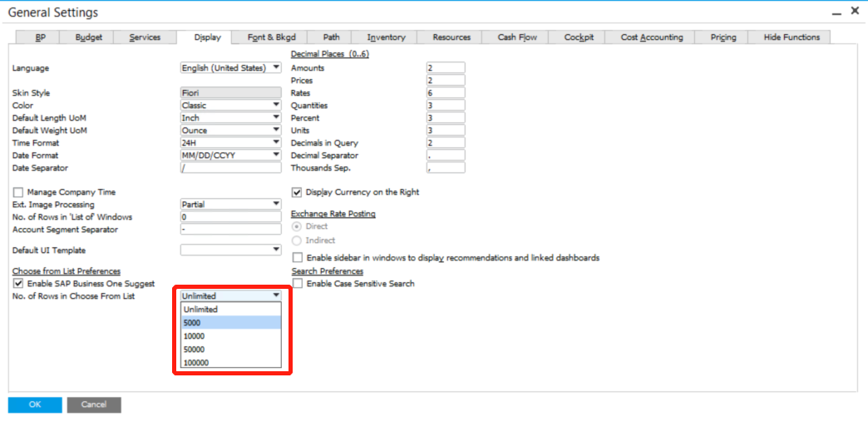
Task: Choose 5000 from the rows list
Action: pos(231,323)
